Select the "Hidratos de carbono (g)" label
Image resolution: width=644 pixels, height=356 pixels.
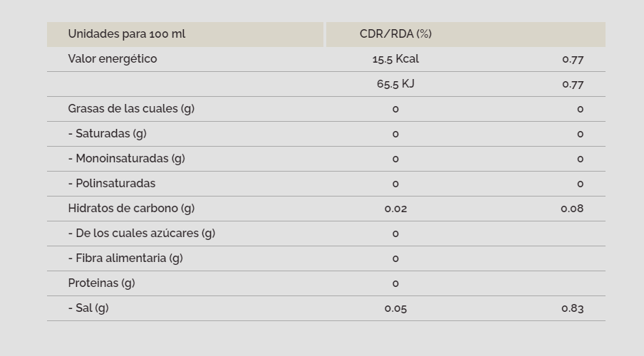(x=131, y=209)
